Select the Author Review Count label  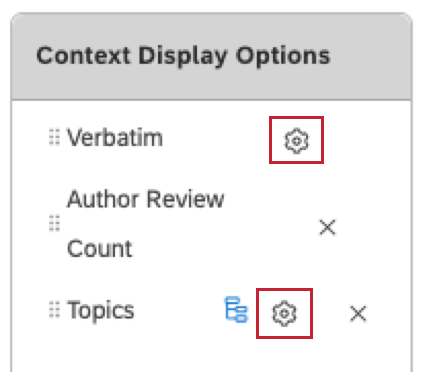point(146,224)
